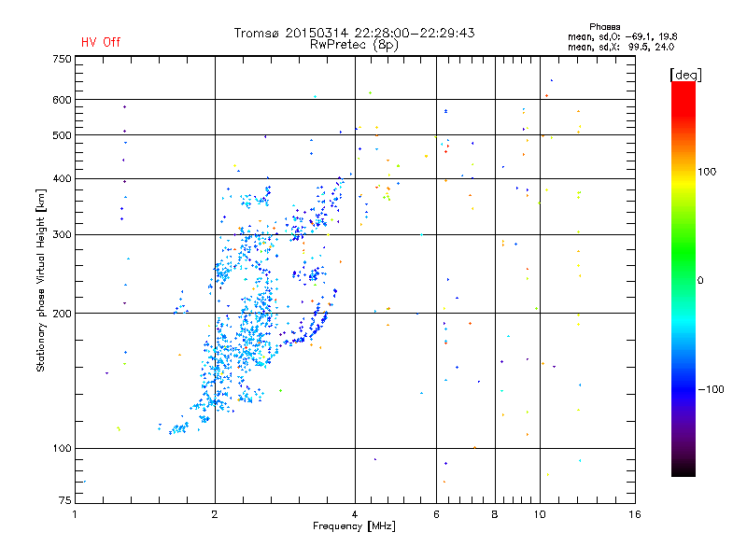Screen dimensions: 747x560
Task: Click the y-axis tick label "300"
Action: point(63,235)
